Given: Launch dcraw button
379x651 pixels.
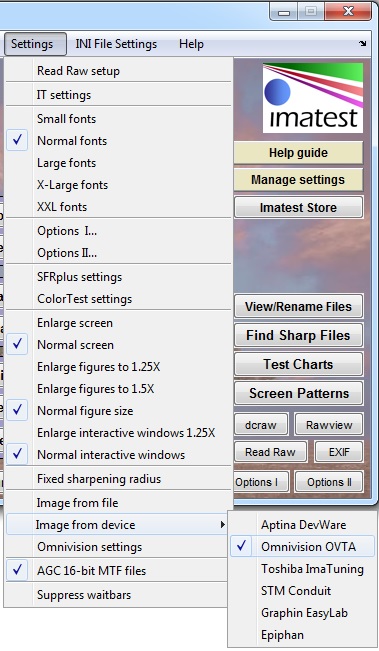Looking at the screenshot, I should click(x=261, y=425).
